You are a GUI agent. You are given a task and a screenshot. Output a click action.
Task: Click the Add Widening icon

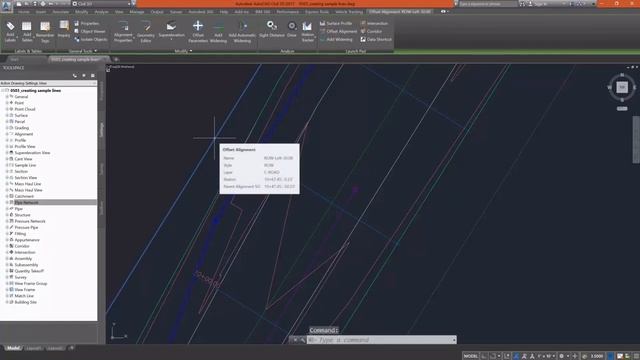[x=218, y=32]
